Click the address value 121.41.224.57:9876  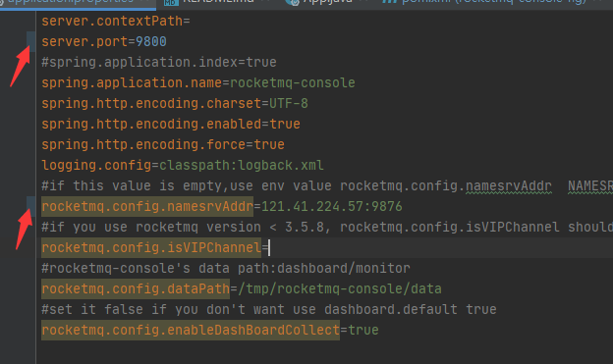(x=331, y=207)
